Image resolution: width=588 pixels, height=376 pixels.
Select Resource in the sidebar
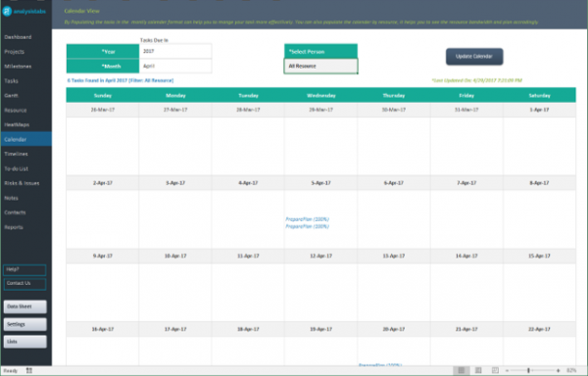(x=16, y=110)
